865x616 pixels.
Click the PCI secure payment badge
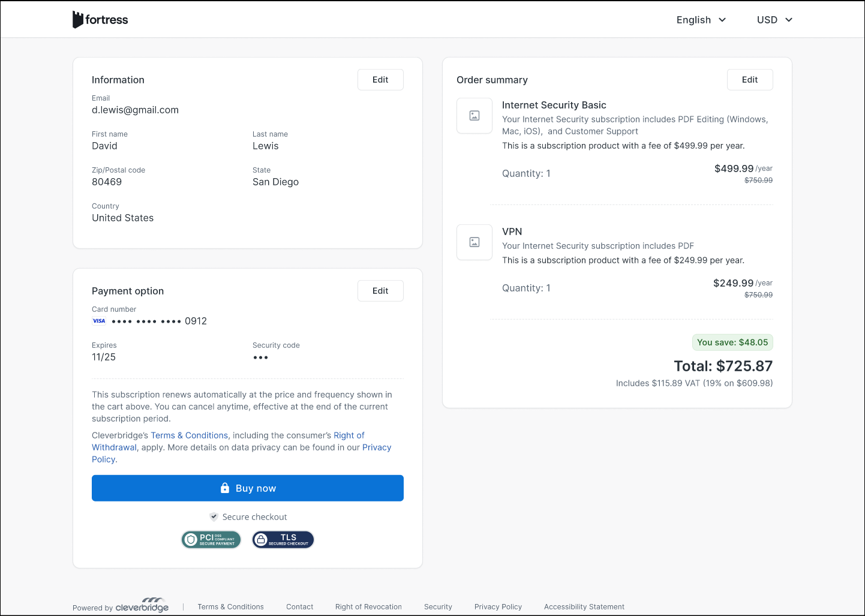point(211,540)
